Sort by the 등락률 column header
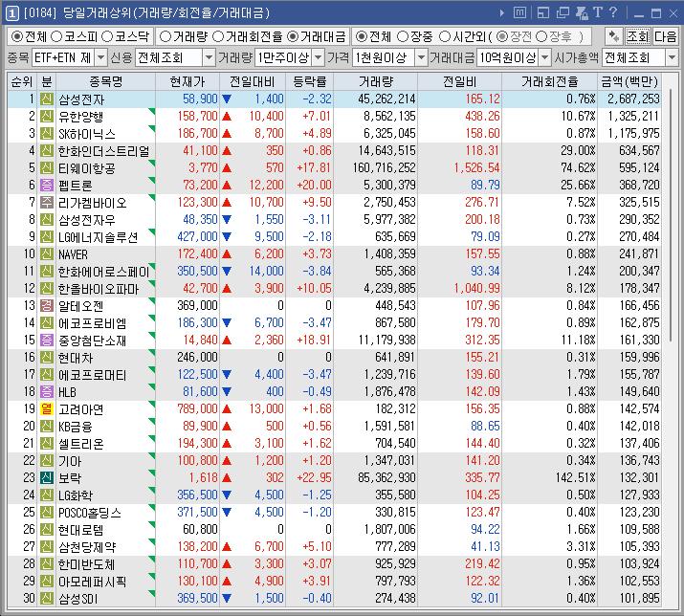This screenshot has width=684, height=616. pyautogui.click(x=309, y=81)
